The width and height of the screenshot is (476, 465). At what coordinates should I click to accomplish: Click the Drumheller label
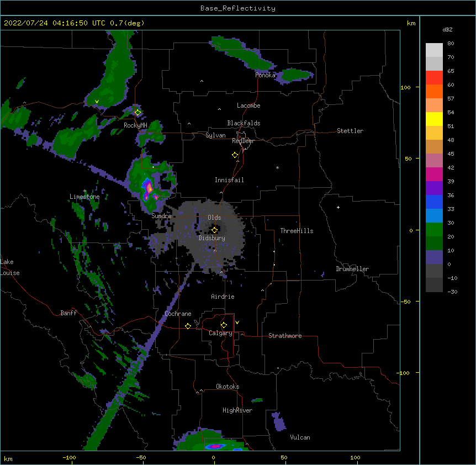coord(352,269)
